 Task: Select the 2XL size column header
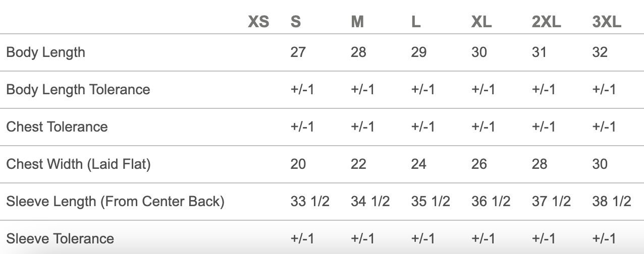tap(547, 22)
